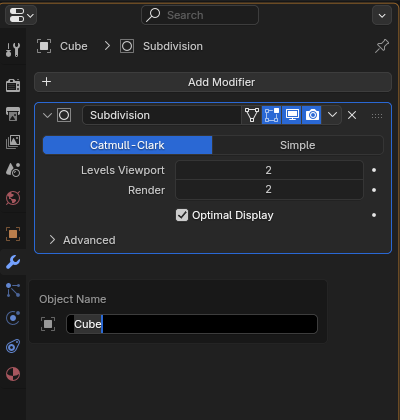
Task: Edit the Subdivision modifier name field
Action: coord(162,115)
